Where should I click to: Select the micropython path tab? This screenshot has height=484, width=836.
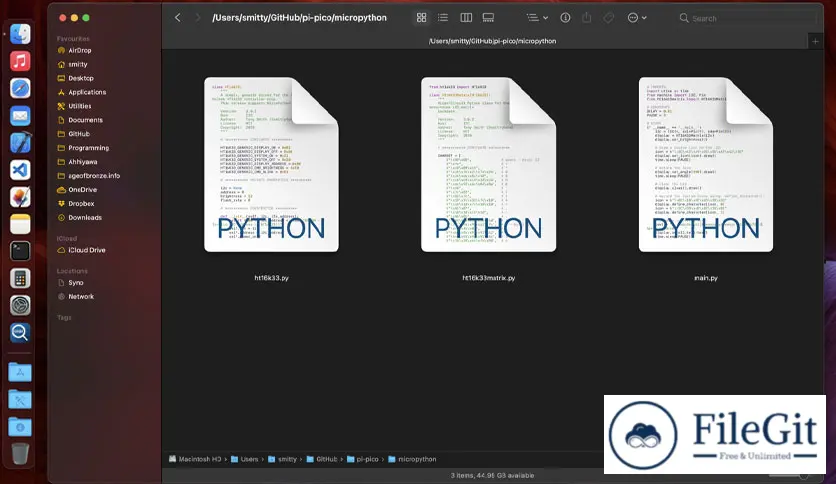492,41
